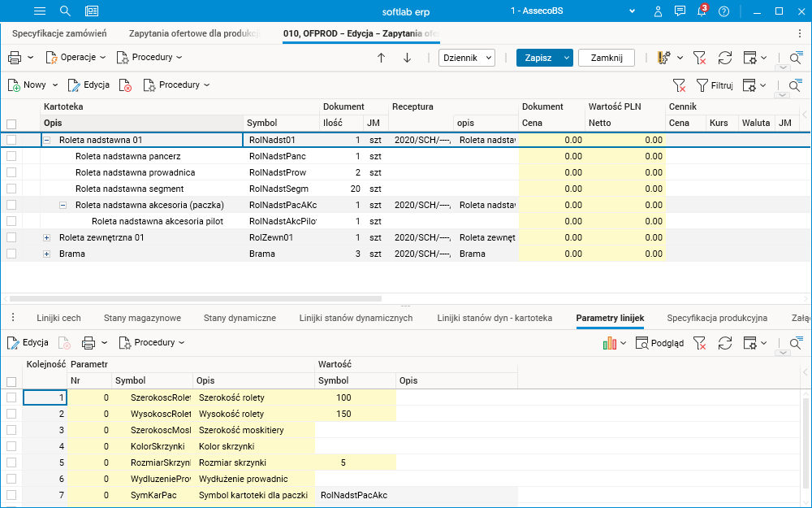Check the box for SzerokoscRolety parameter row
Image resolution: width=812 pixels, height=508 pixels.
[x=11, y=397]
